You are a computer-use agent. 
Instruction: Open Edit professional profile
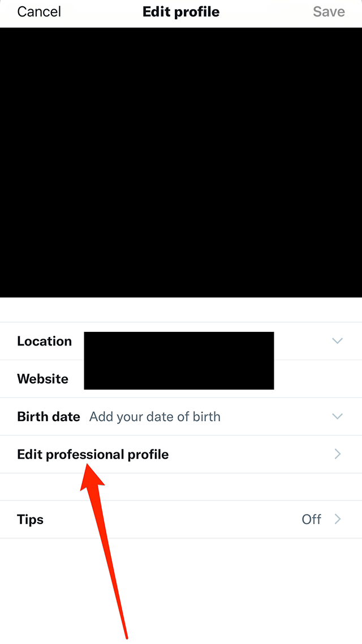point(92,454)
